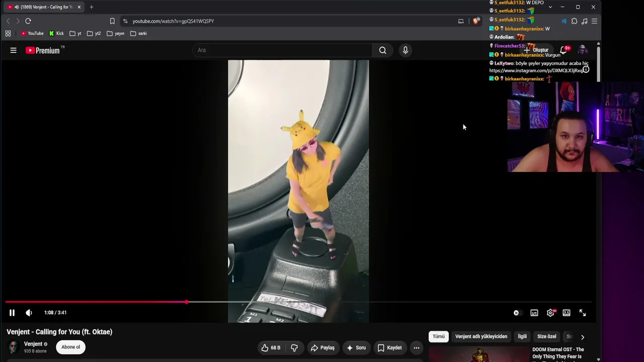Click the youtube.com address bar URL

(x=173, y=21)
